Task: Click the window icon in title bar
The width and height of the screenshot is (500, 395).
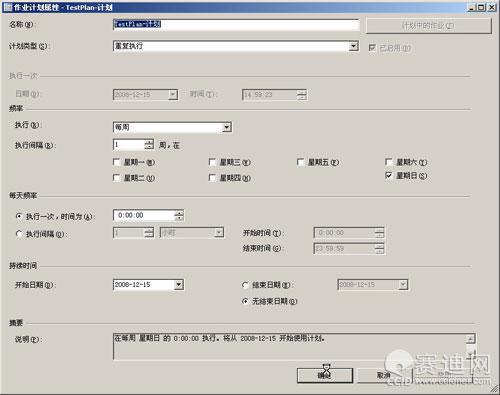Action: [x=7, y=7]
